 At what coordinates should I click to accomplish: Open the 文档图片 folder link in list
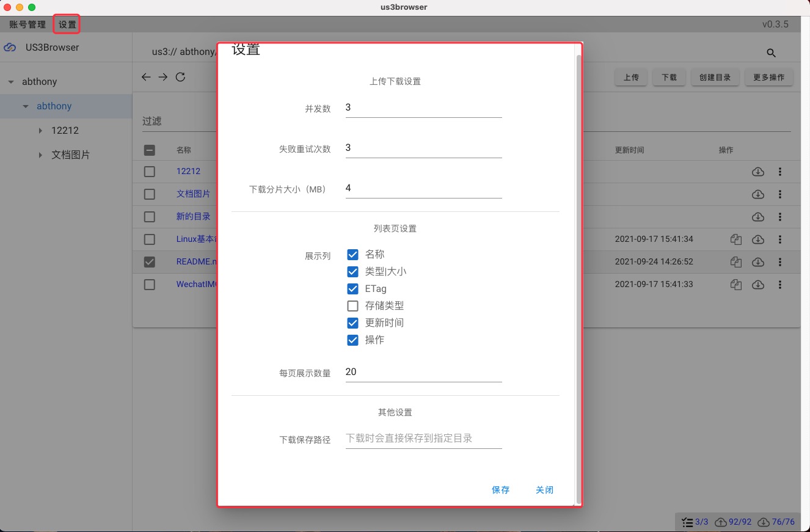click(x=193, y=194)
